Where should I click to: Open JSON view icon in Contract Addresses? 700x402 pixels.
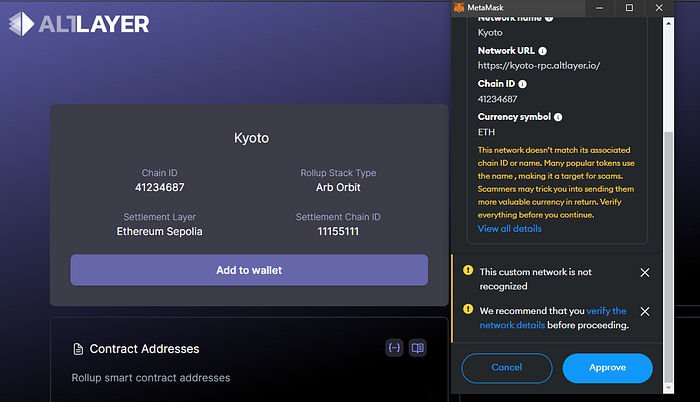pyautogui.click(x=394, y=348)
